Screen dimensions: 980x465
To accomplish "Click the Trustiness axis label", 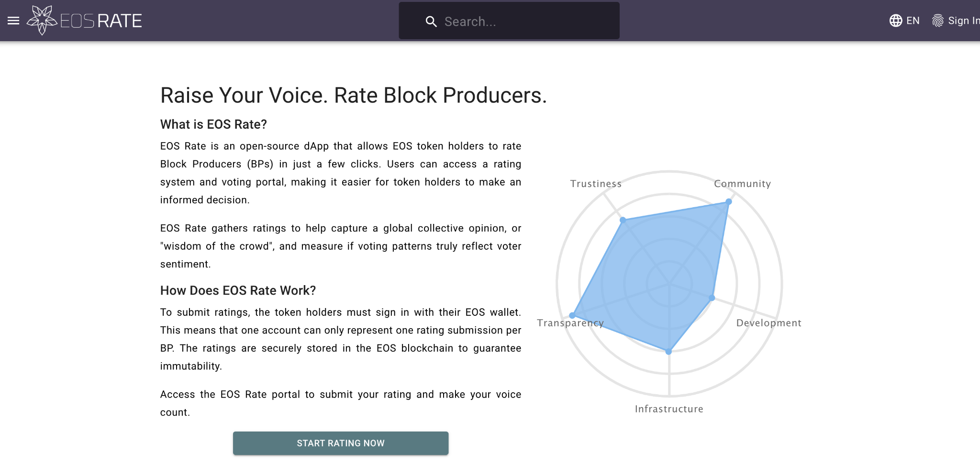I will click(596, 184).
